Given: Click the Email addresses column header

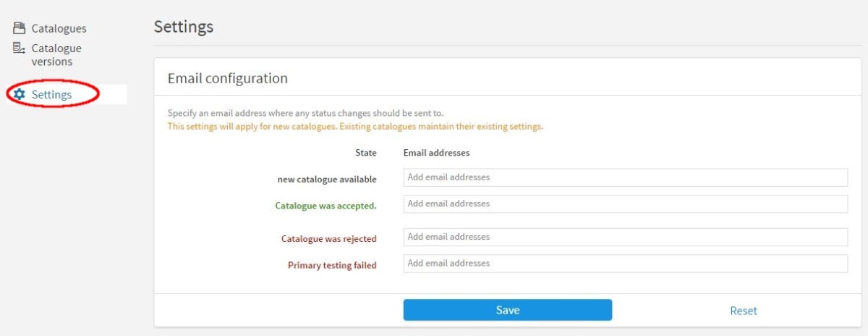Looking at the screenshot, I should click(x=436, y=153).
